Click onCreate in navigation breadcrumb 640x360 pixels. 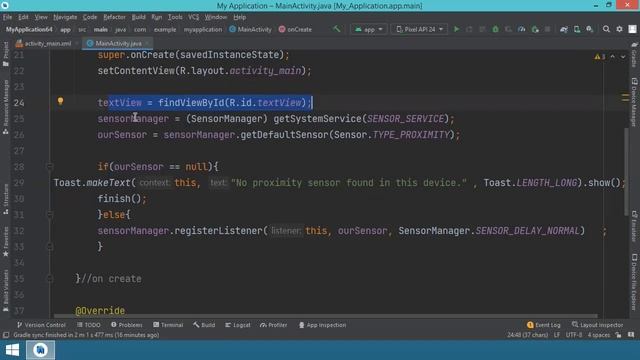295,29
